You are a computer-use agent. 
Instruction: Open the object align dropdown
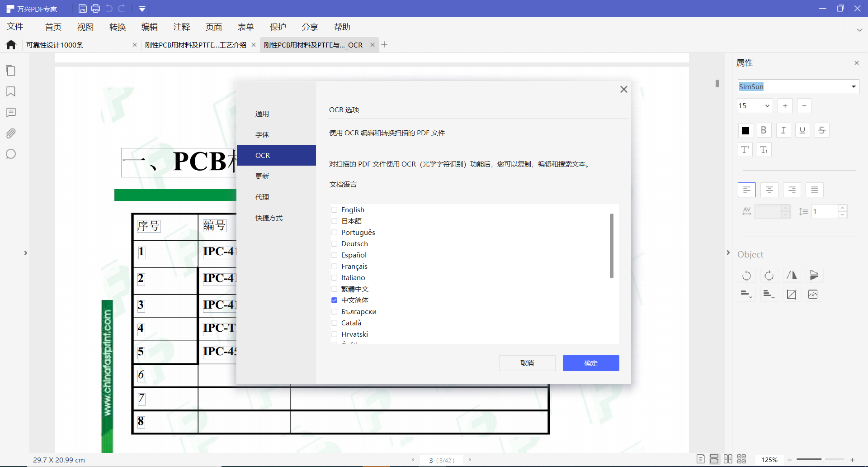pyautogui.click(x=746, y=295)
